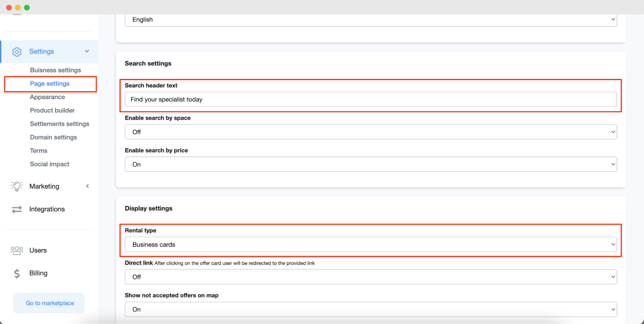The image size is (644, 324).
Task: Click the green maximize window button
Action: (x=27, y=7)
